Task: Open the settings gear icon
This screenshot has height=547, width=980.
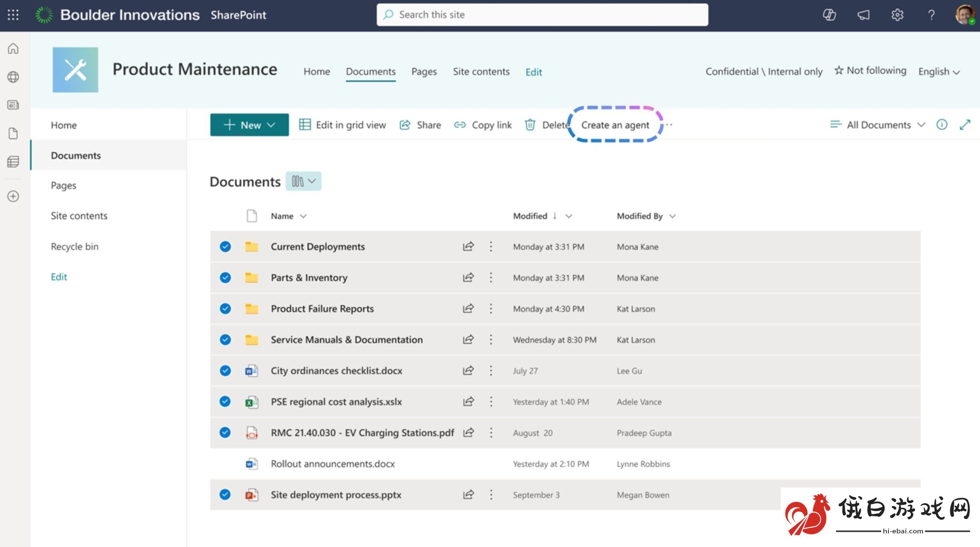Action: point(897,15)
